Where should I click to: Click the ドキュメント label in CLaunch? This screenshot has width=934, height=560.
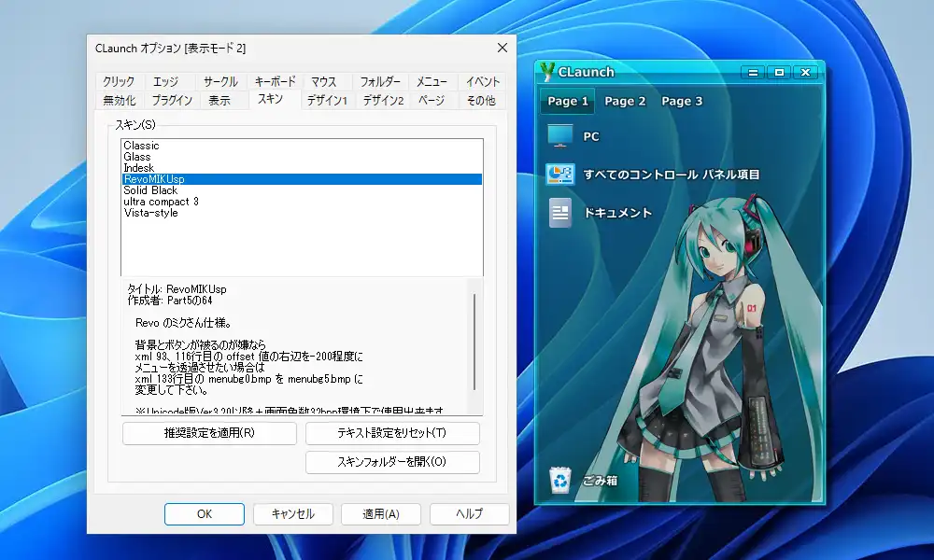click(617, 213)
